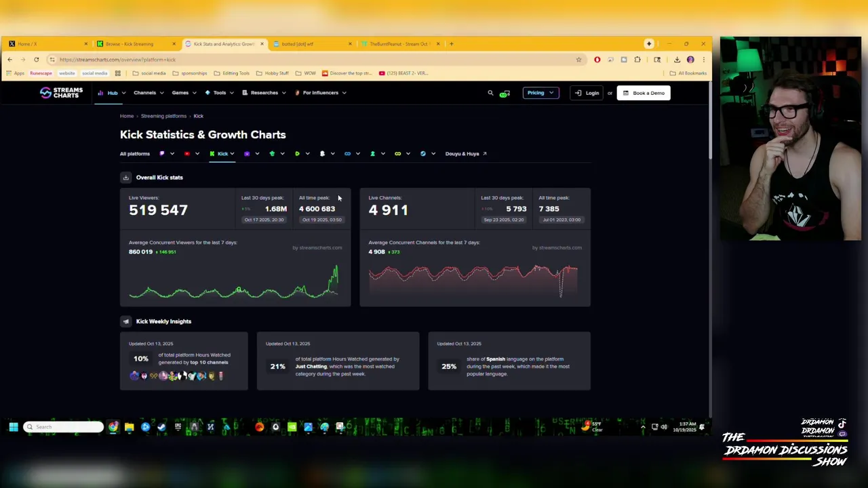The image size is (868, 488).
Task: Open the browser extensions puzzle icon
Action: [637, 60]
